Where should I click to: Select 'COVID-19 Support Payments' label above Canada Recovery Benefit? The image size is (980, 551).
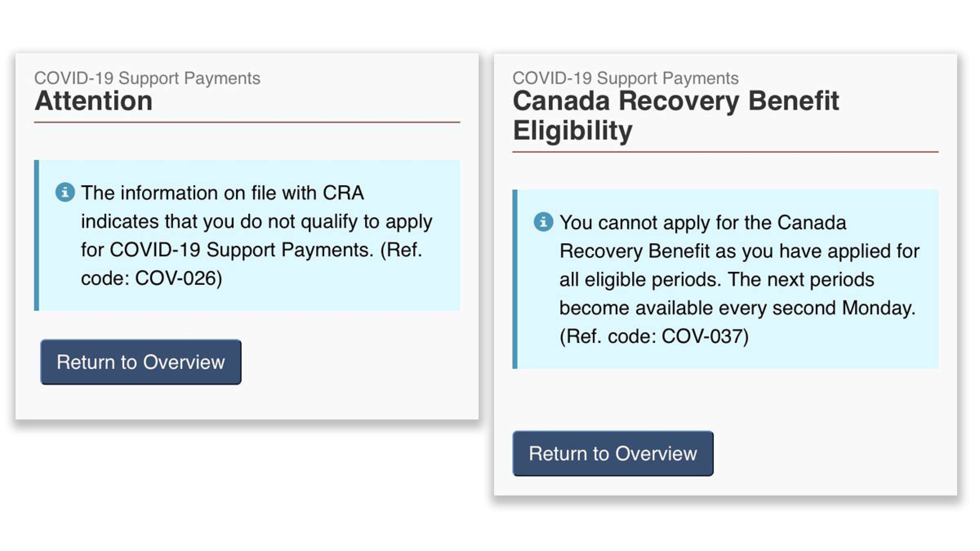point(626,78)
